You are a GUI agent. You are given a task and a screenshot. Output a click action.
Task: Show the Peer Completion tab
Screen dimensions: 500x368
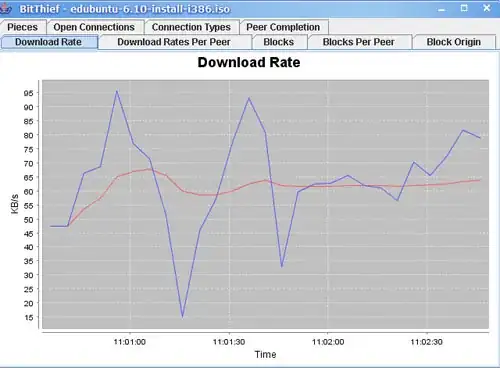pyautogui.click(x=283, y=27)
